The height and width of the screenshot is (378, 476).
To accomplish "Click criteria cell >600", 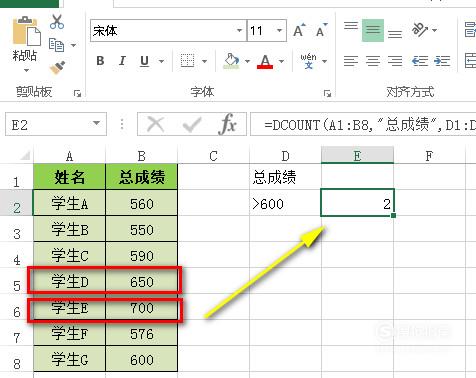I will click(285, 203).
